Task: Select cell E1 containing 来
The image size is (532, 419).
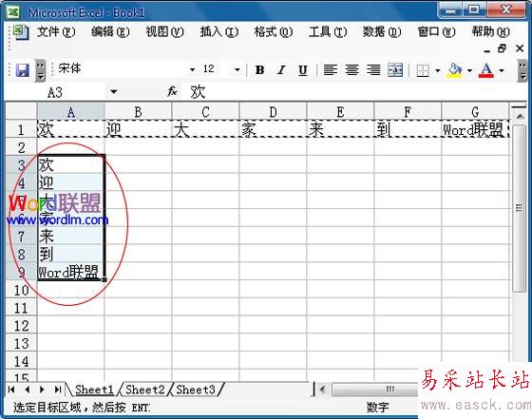Action: pos(340,129)
